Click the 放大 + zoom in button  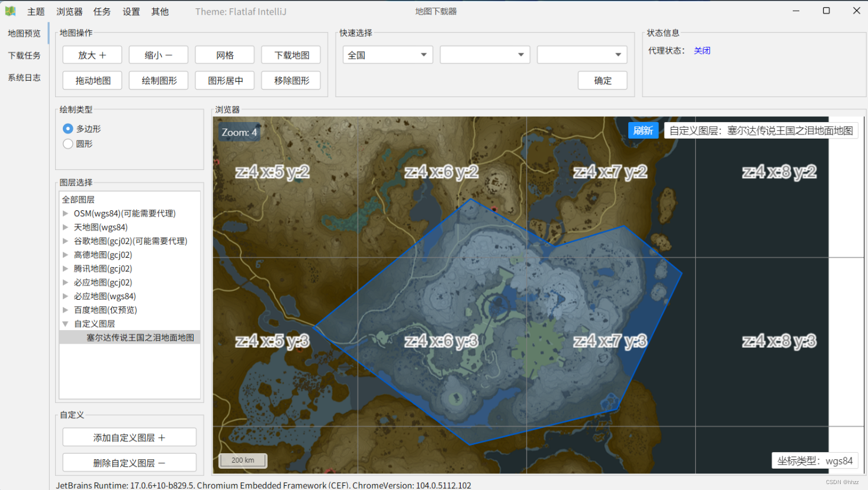pos(92,55)
